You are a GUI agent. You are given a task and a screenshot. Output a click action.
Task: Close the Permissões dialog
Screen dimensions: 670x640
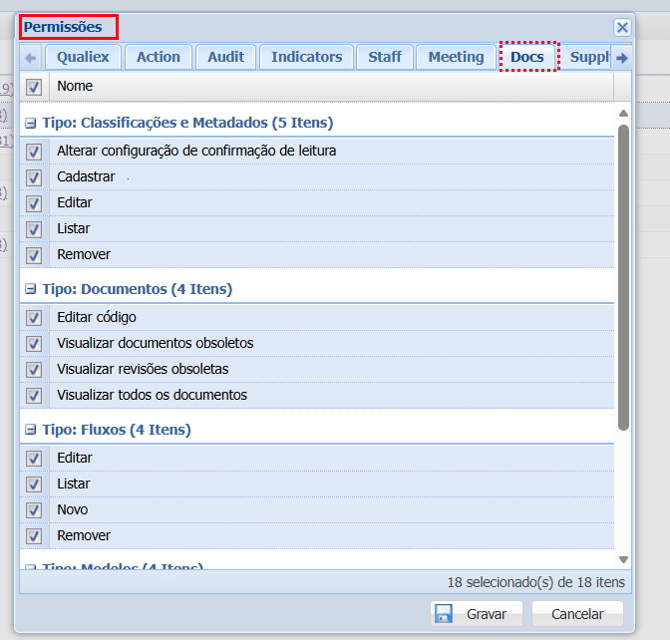[x=622, y=28]
